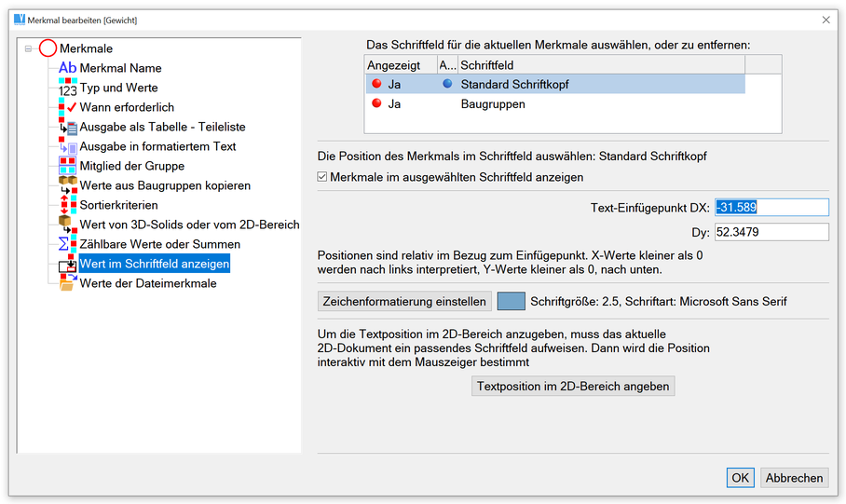Click 'Textposition im 2D-Bereich angeben' button

point(572,386)
